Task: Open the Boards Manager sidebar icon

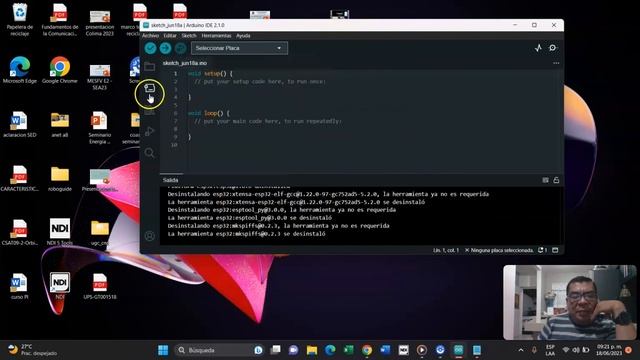Action: (150, 88)
